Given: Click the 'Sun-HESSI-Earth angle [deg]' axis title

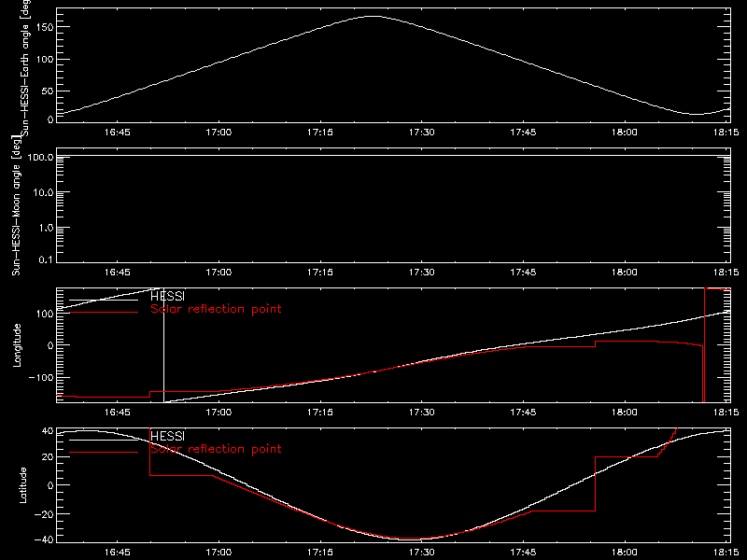Looking at the screenshot, I should point(25,67).
